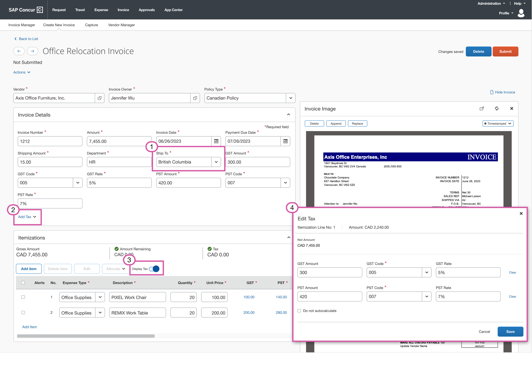Click the Invoice Number input field
532x392 pixels.
(x=50, y=141)
